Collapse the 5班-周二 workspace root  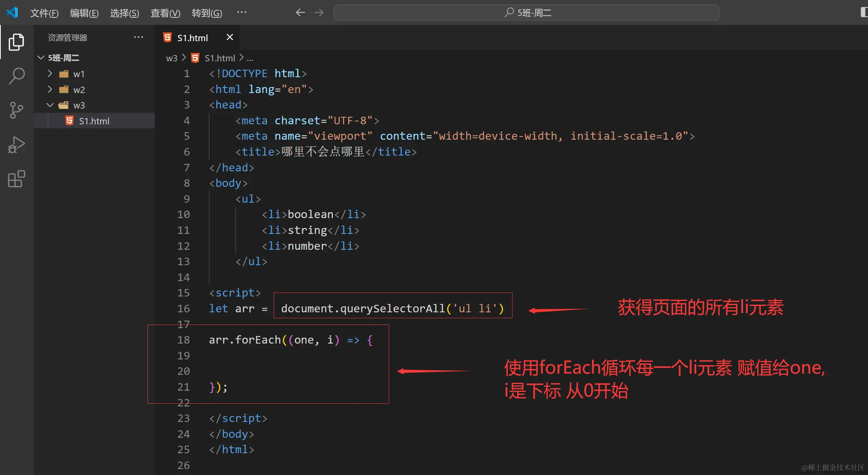(x=41, y=58)
